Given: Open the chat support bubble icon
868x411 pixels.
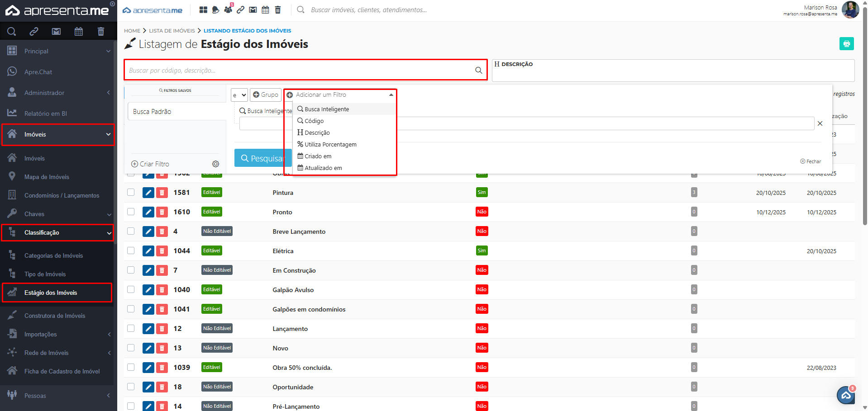Looking at the screenshot, I should (x=845, y=395).
